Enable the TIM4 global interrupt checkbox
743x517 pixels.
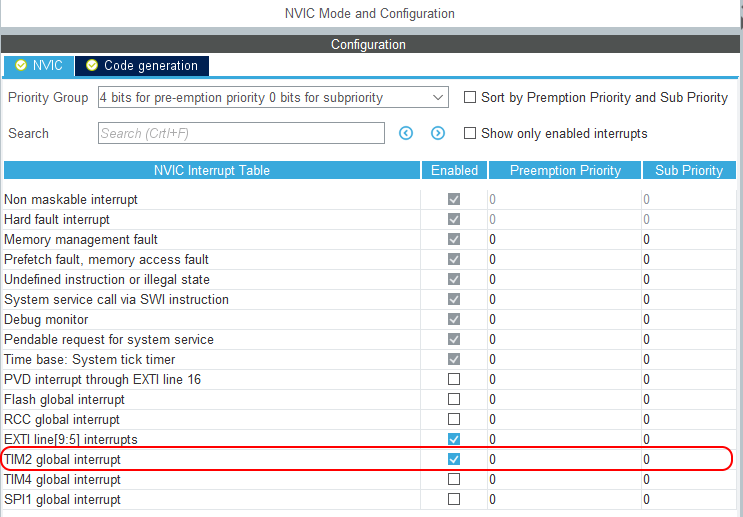tap(454, 479)
